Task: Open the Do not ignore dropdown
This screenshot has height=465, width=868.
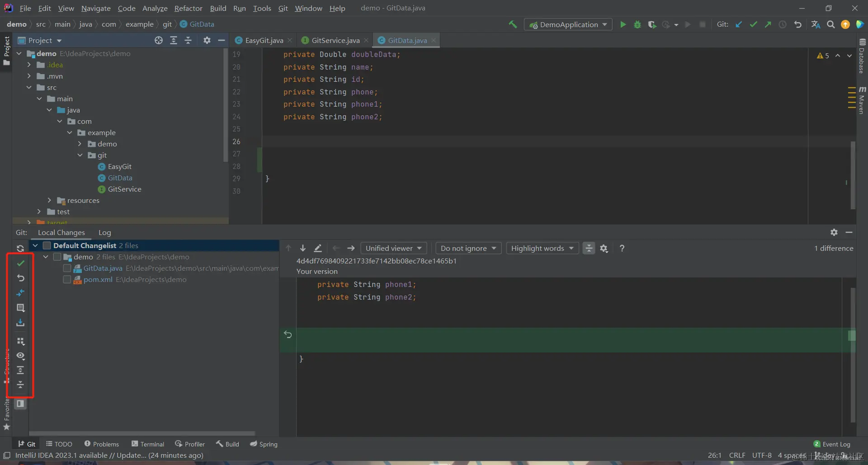Action: [468, 248]
